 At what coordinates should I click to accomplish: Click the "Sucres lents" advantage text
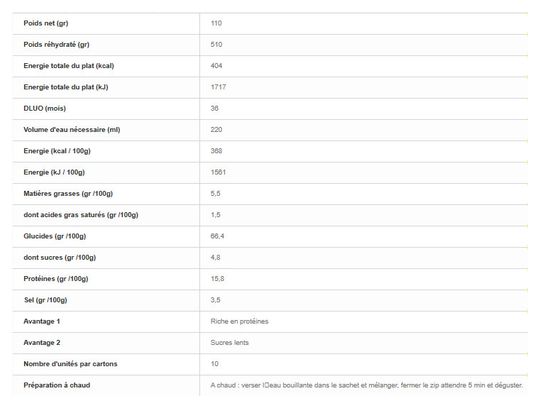229,343
